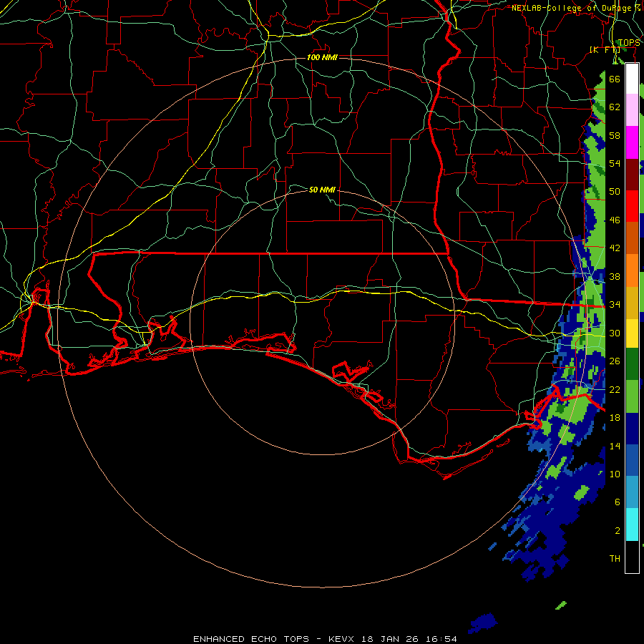Click the black TH legend swatch
This screenshot has height=644, width=644.
[632, 557]
